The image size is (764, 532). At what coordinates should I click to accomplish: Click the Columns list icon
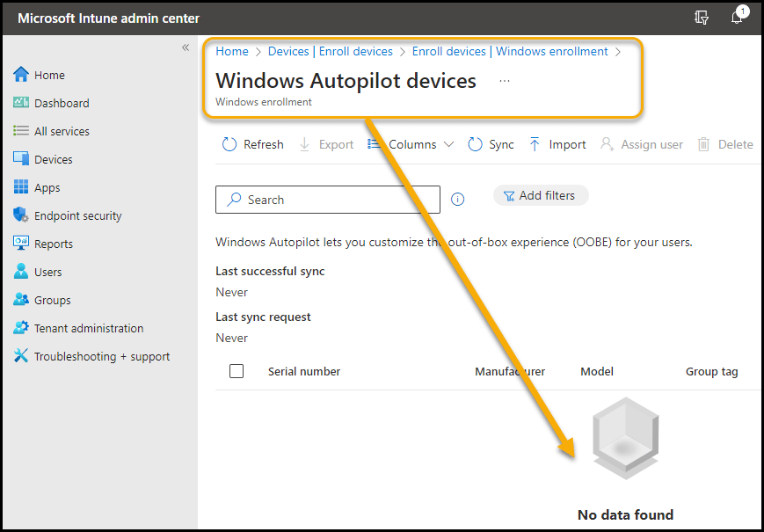point(374,144)
